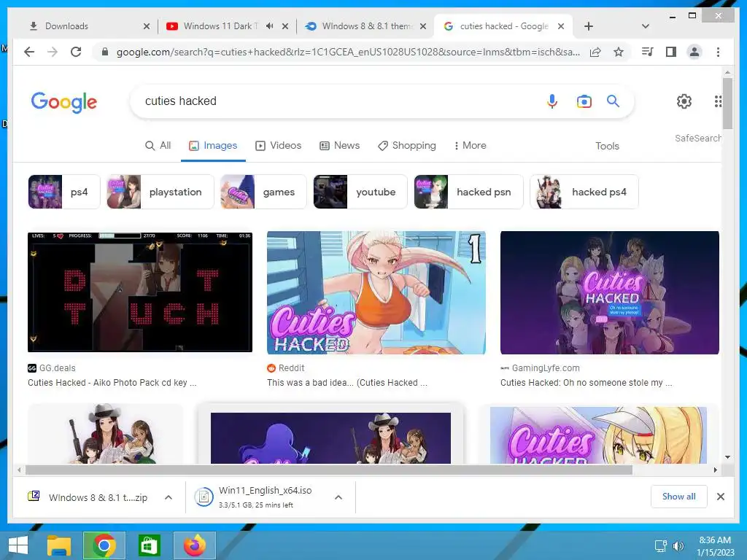
Task: Select the News results tab
Action: pyautogui.click(x=340, y=145)
